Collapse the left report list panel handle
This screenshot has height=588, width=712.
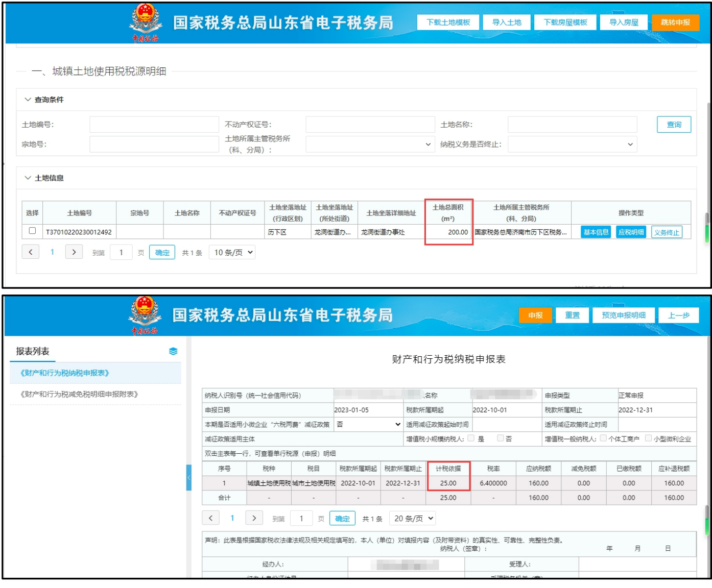tap(188, 478)
